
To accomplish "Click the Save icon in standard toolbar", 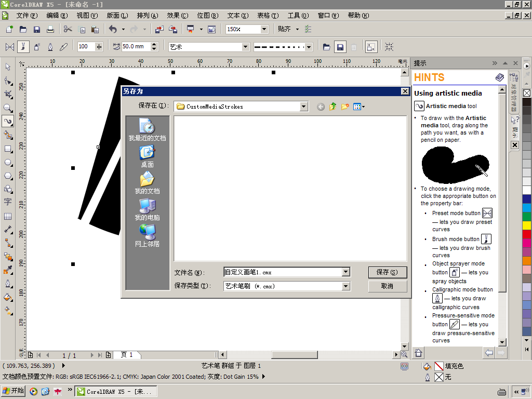I will pyautogui.click(x=37, y=29).
